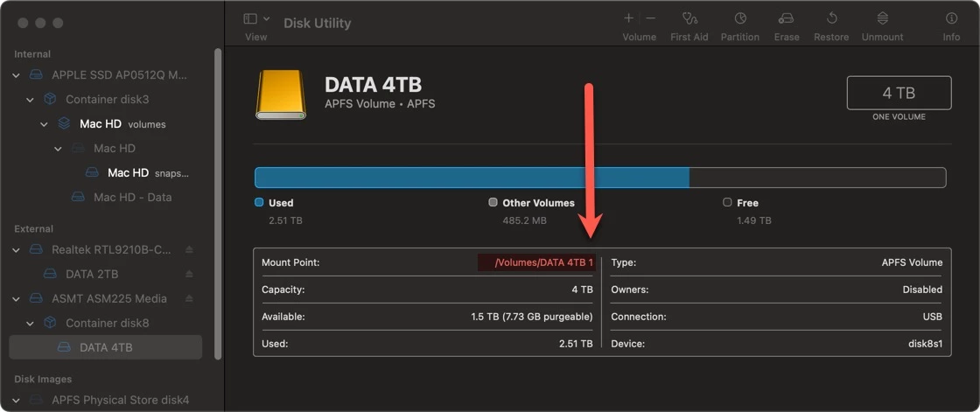Eject the Realtek RTL9210B drive
This screenshot has height=412, width=980.
pos(189,249)
